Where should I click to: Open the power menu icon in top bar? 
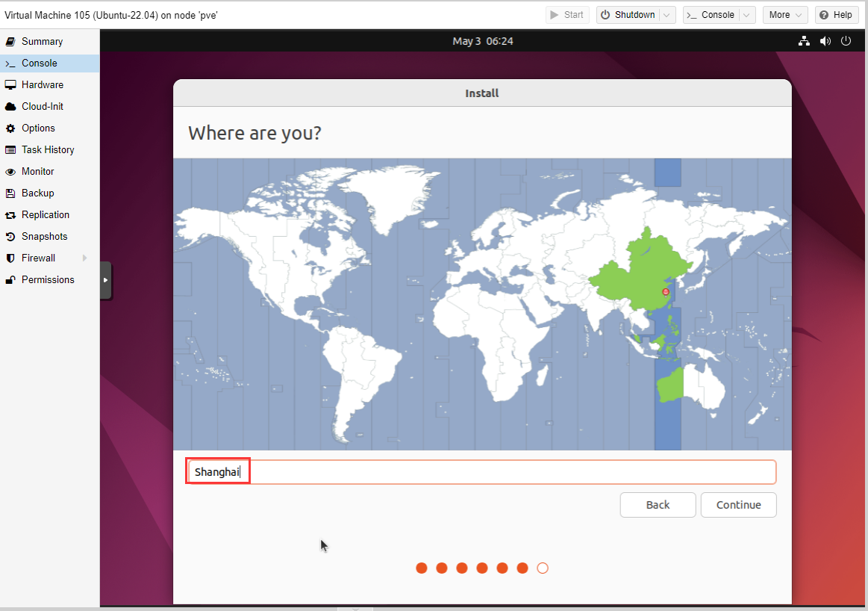point(846,41)
